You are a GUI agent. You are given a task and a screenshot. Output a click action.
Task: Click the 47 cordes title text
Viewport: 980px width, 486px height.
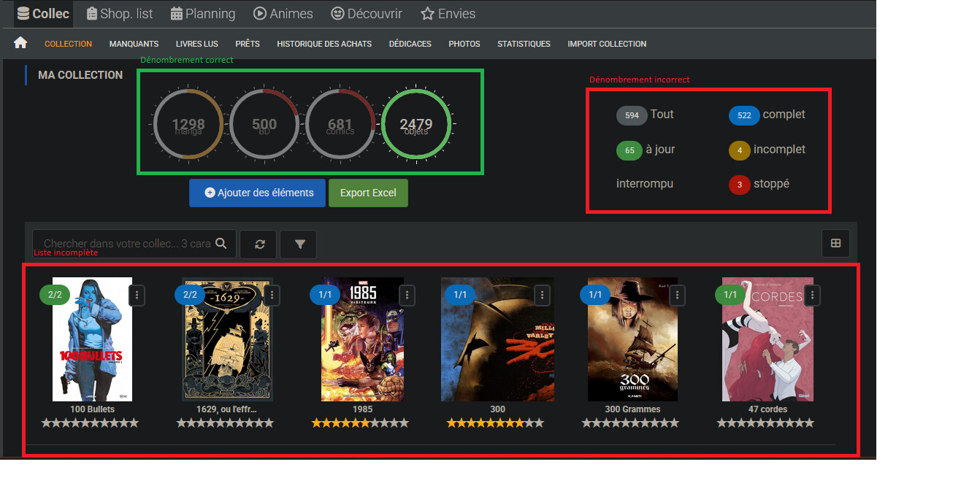click(767, 409)
